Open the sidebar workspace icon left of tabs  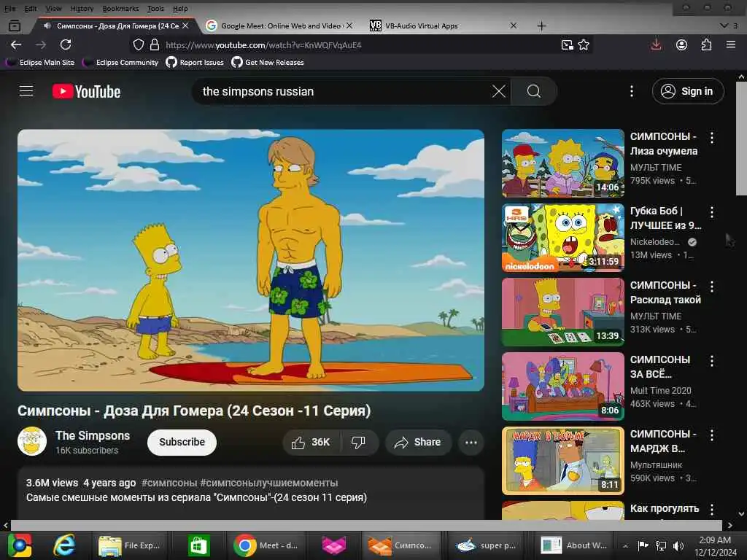[15, 26]
